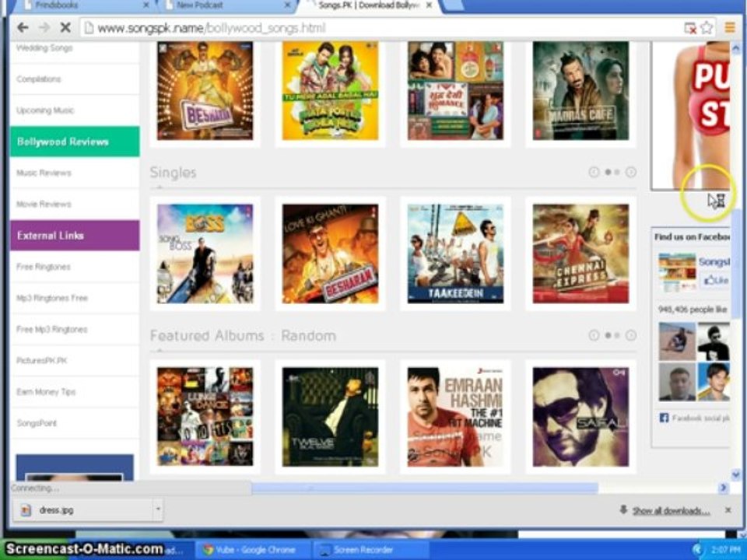The image size is (747, 560).
Task: Click the Facebook Like button
Action: click(716, 280)
